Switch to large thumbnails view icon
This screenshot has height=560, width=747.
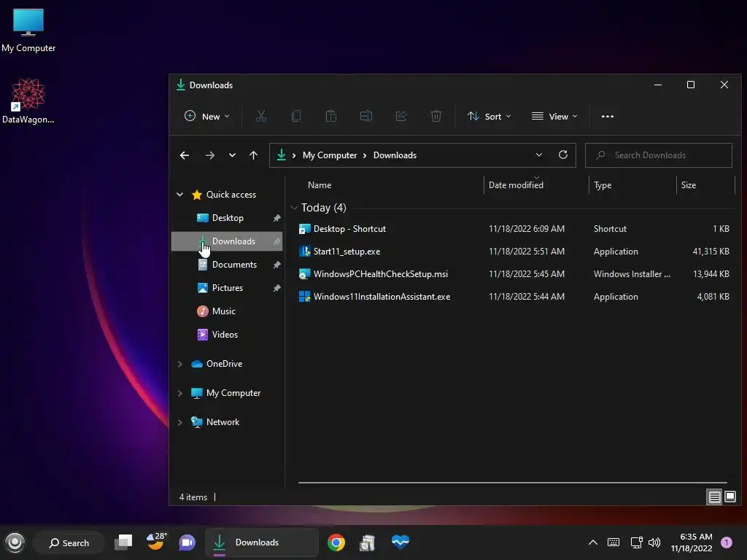729,497
